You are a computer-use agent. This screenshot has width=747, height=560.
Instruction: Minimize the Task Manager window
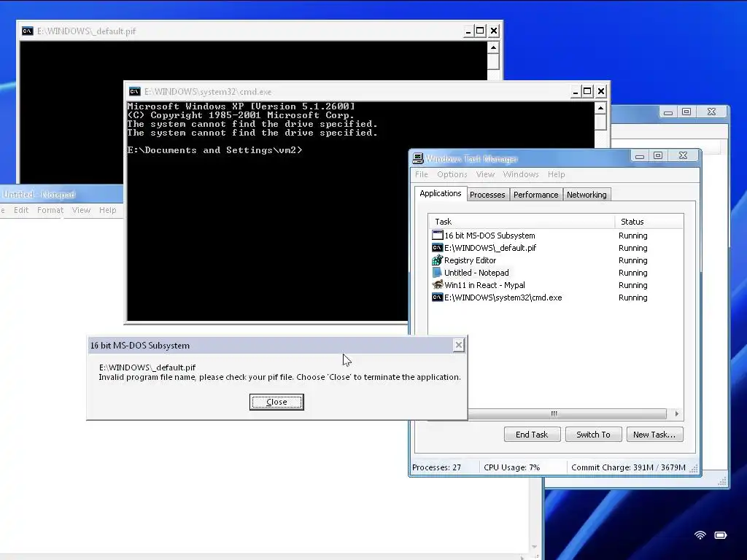(x=639, y=156)
